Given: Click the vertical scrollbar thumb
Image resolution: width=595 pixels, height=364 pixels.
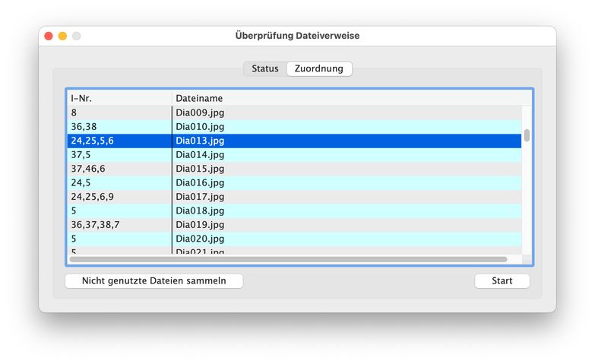Looking at the screenshot, I should pos(527,135).
